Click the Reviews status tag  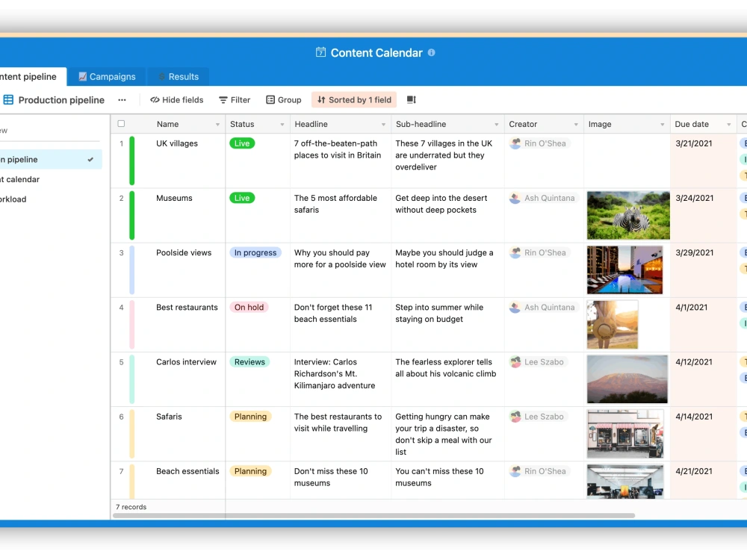(249, 362)
